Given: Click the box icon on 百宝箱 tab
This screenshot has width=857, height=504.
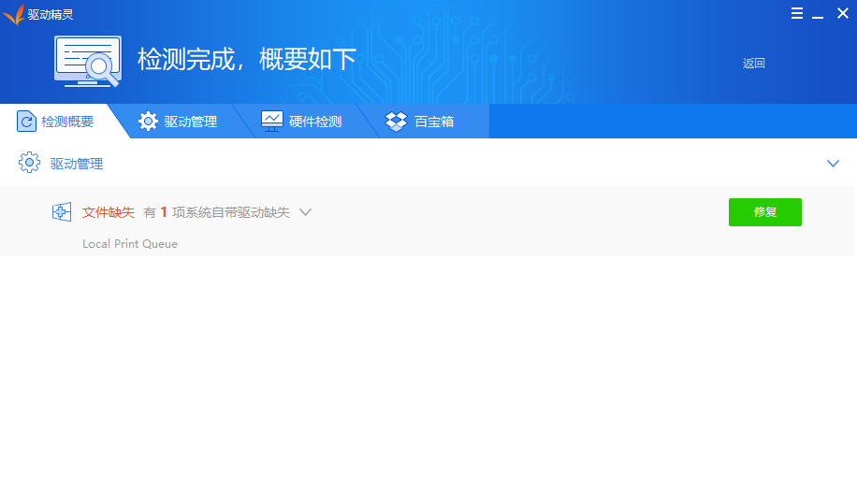Looking at the screenshot, I should coord(397,122).
